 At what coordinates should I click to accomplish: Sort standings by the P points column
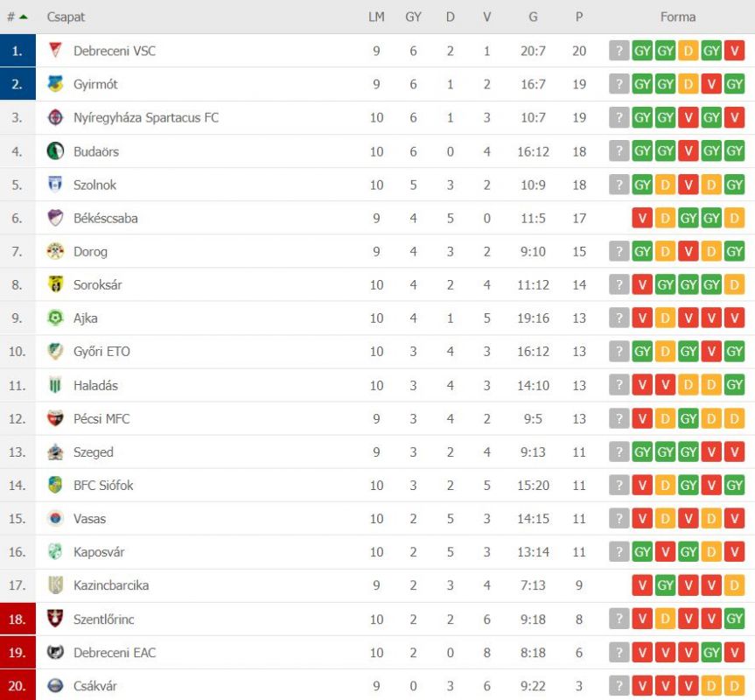pyautogui.click(x=579, y=17)
